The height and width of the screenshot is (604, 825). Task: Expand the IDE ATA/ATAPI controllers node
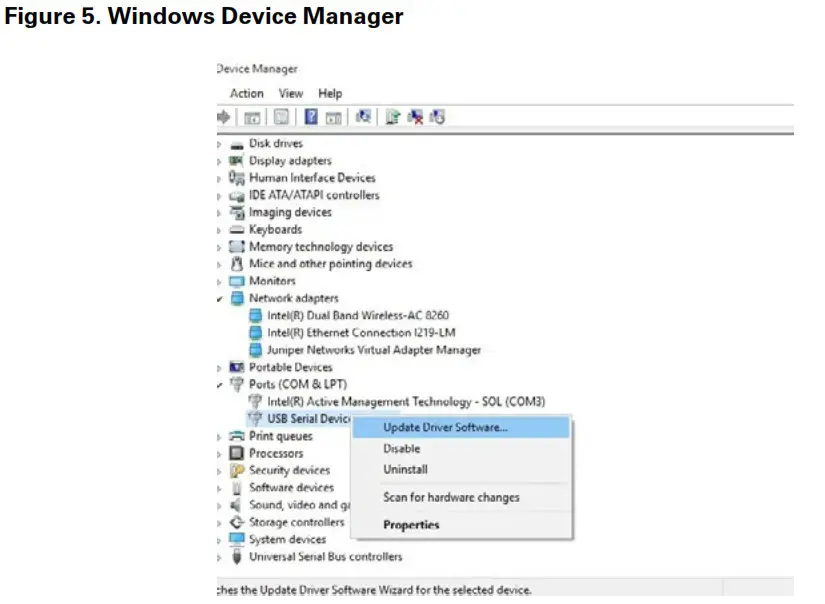[x=219, y=196]
